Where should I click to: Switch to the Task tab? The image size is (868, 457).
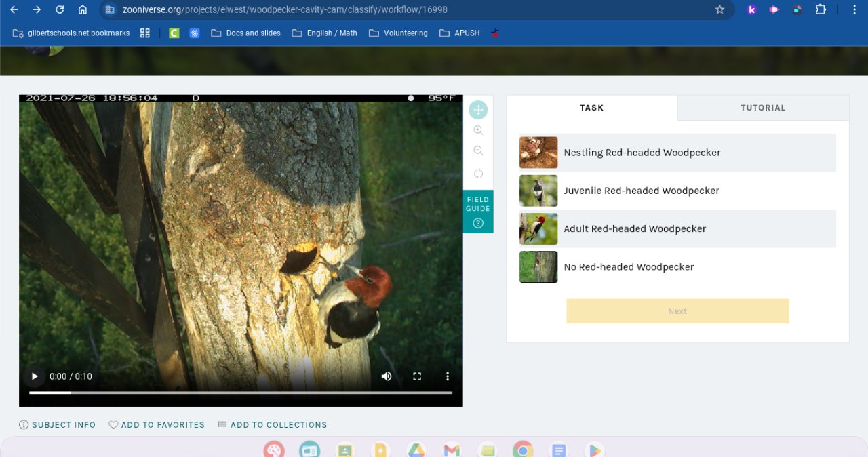click(x=591, y=108)
